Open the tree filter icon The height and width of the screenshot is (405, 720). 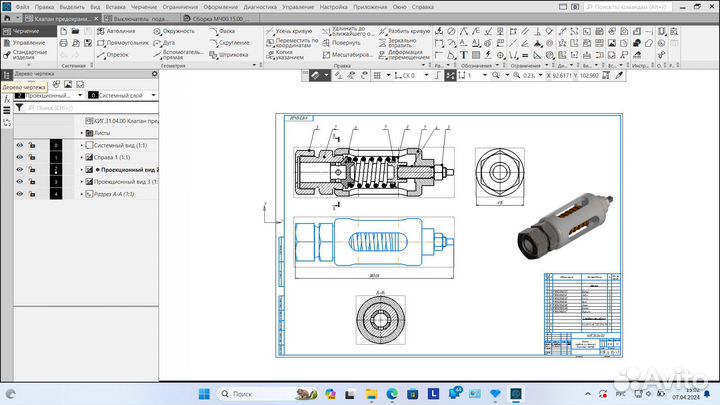coord(19,106)
